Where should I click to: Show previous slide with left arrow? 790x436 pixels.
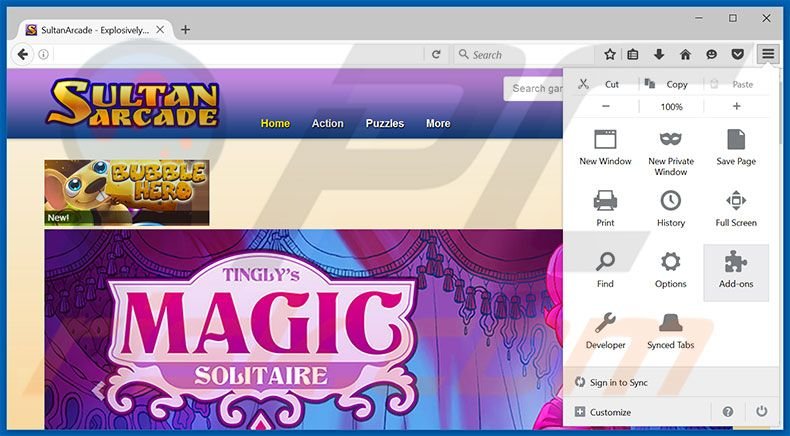point(99,390)
